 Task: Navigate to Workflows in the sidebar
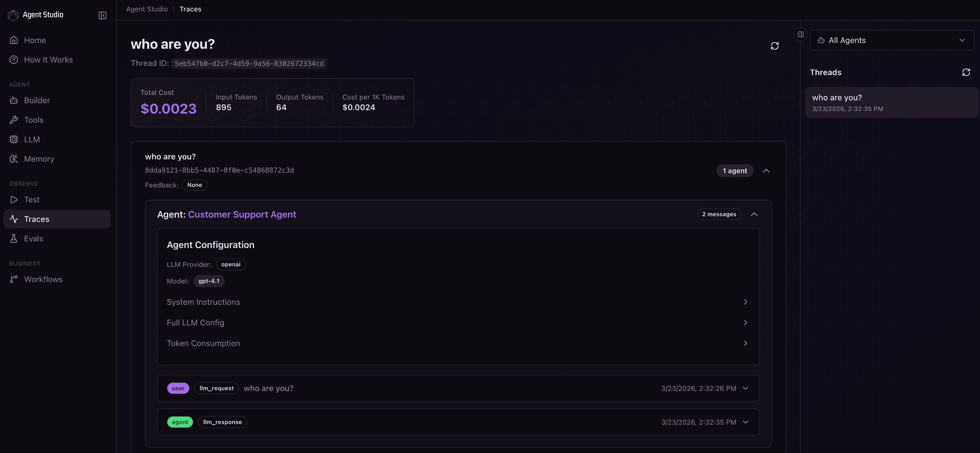[43, 280]
